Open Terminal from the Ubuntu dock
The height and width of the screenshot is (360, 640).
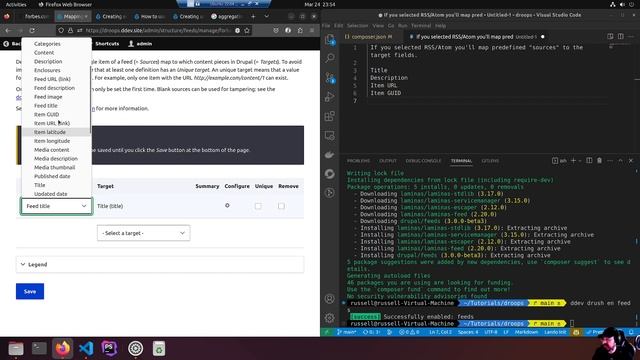point(40,348)
